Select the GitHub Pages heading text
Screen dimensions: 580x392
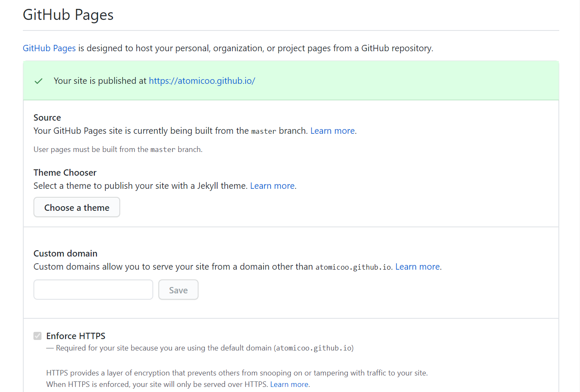[x=68, y=15]
